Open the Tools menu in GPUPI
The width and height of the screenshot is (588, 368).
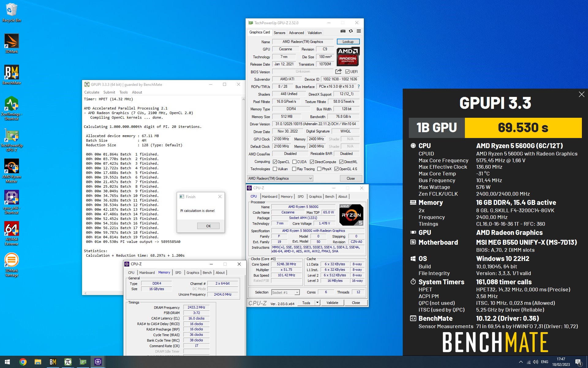click(x=123, y=92)
